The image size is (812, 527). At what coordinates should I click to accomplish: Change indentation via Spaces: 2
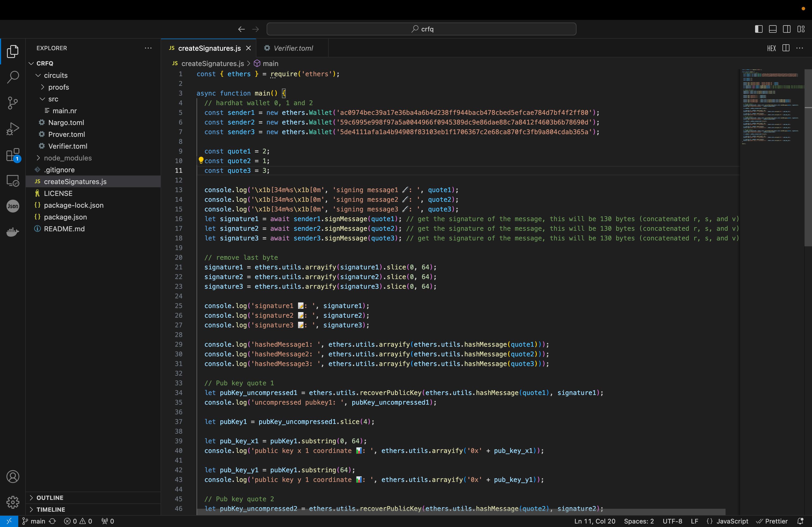[x=639, y=521]
